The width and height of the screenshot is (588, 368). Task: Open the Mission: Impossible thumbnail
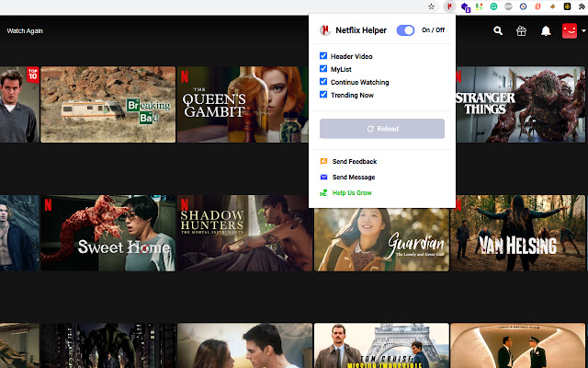pos(381,346)
